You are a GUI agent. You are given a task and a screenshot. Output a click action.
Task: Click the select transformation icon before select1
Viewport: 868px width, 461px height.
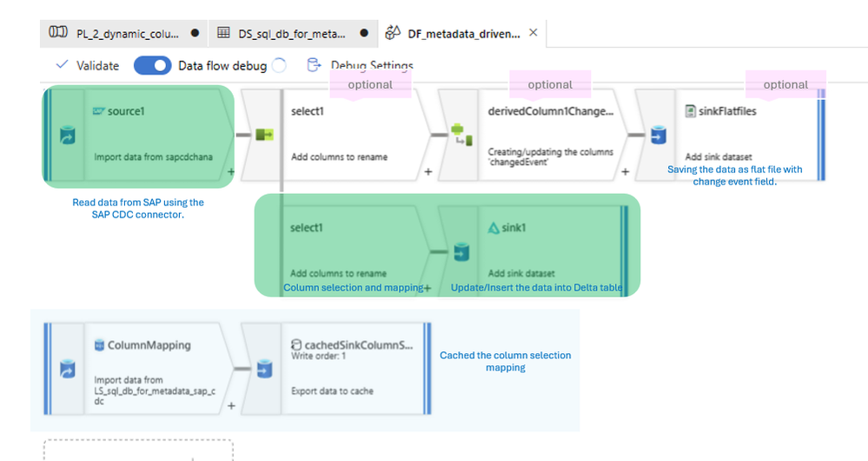coord(264,134)
